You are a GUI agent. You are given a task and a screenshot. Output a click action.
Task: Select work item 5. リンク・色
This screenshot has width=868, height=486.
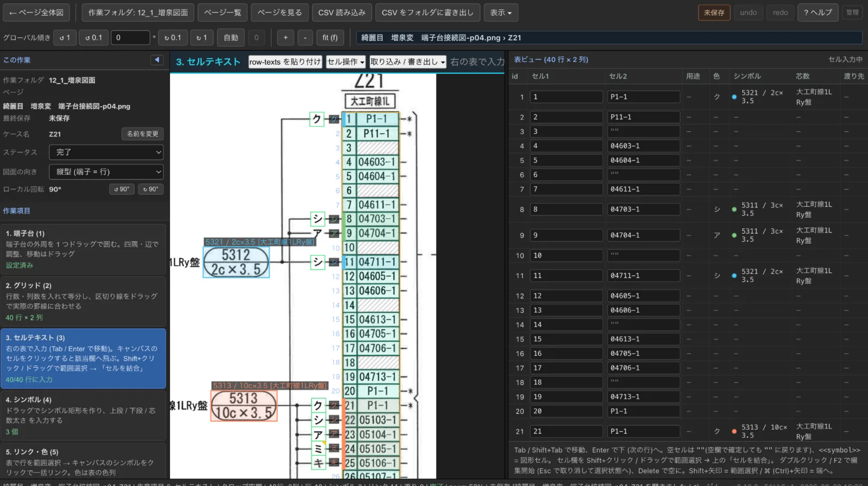point(83,462)
